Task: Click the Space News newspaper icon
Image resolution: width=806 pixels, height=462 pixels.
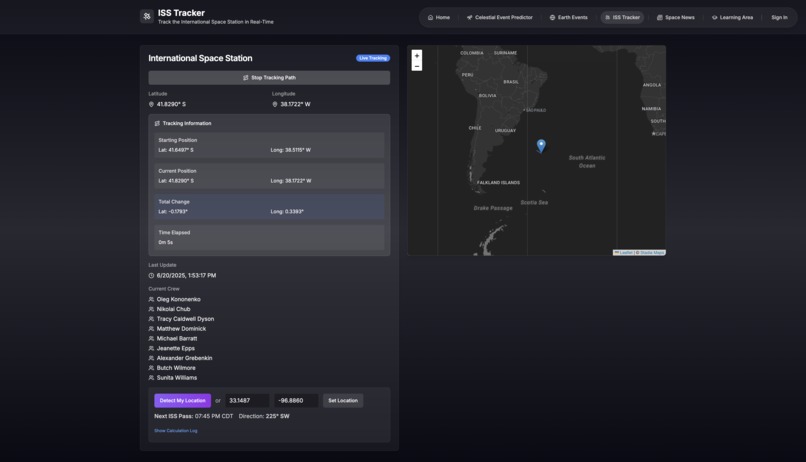Action: click(660, 17)
